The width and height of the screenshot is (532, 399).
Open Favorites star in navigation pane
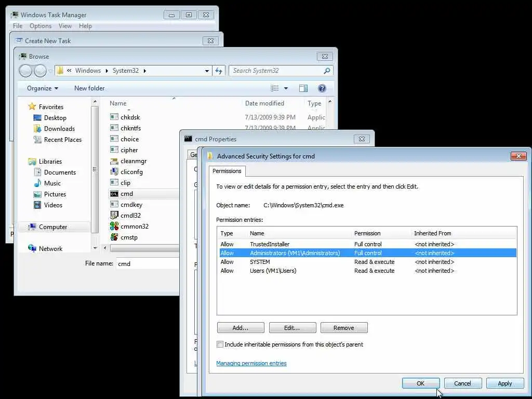pos(32,107)
